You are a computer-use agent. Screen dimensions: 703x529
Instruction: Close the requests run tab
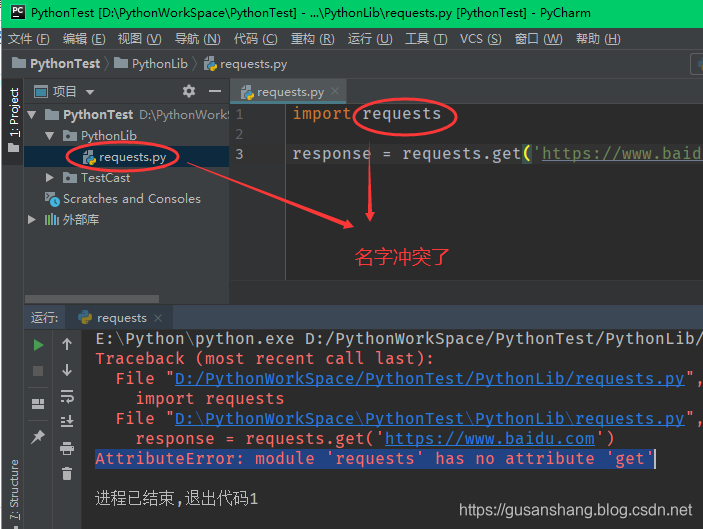click(158, 318)
